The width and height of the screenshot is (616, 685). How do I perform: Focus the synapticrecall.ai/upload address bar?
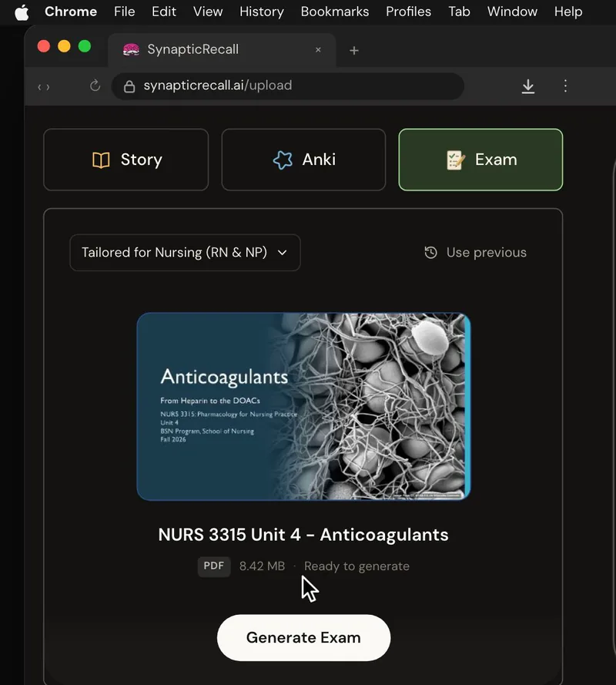288,86
